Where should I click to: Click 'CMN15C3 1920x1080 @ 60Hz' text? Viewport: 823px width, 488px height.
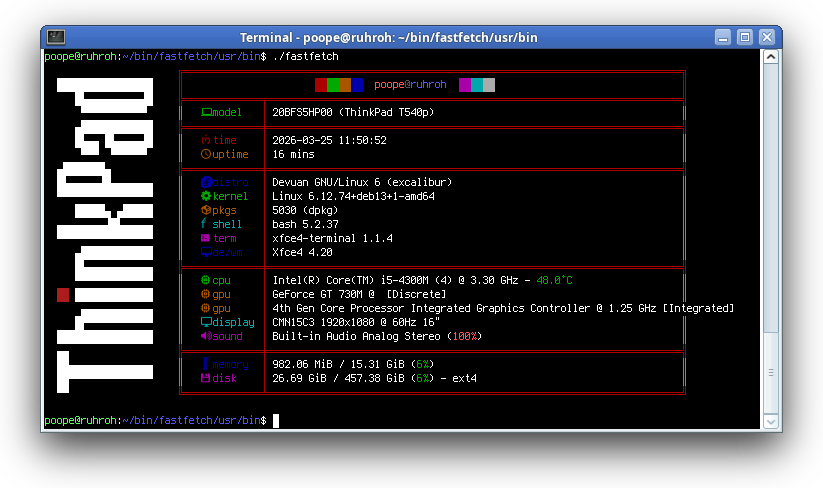coord(347,322)
